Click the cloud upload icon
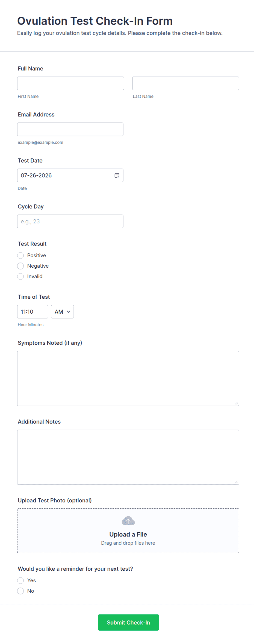 click(128, 521)
